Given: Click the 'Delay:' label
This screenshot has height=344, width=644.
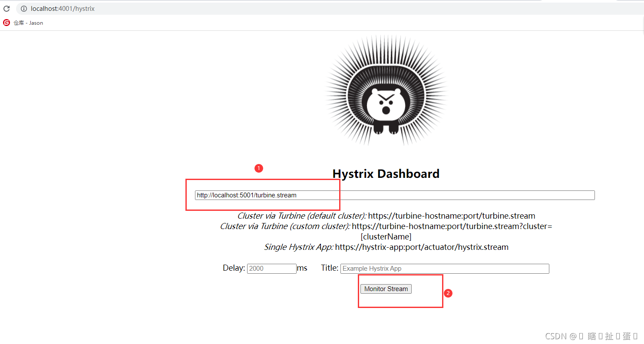Looking at the screenshot, I should pos(234,268).
